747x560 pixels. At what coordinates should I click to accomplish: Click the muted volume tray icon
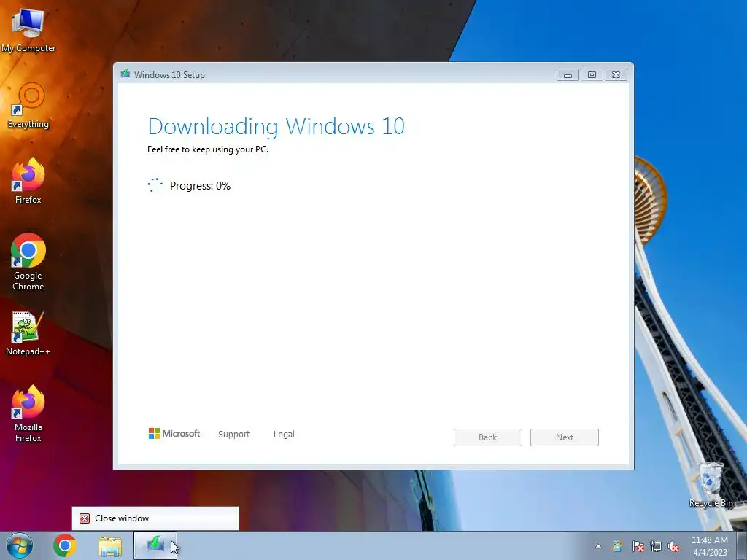[673, 546]
